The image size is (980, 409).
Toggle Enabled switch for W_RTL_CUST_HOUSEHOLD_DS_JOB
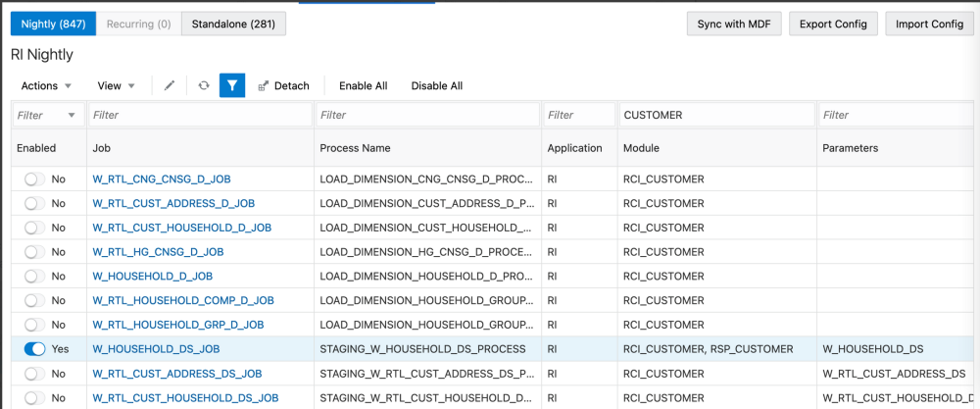pos(34,398)
